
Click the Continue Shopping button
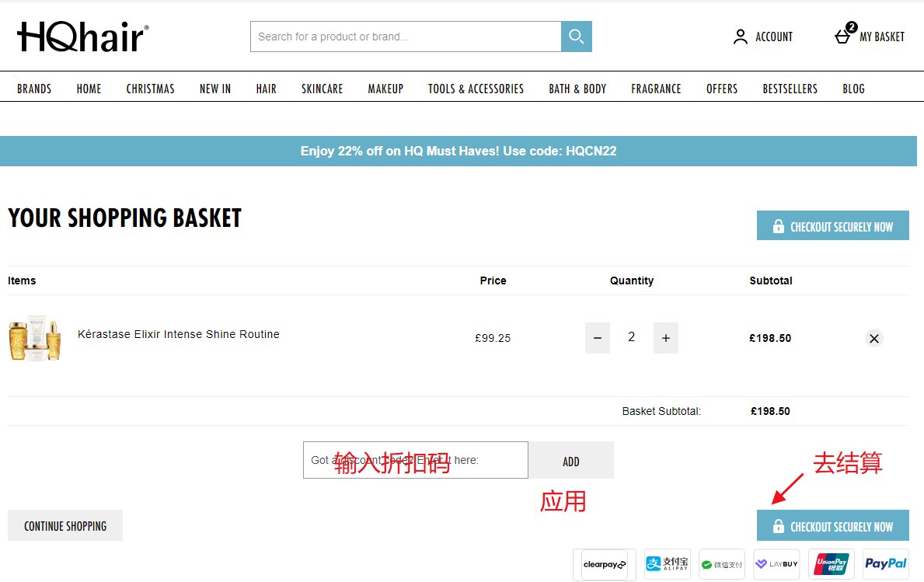[x=65, y=525]
